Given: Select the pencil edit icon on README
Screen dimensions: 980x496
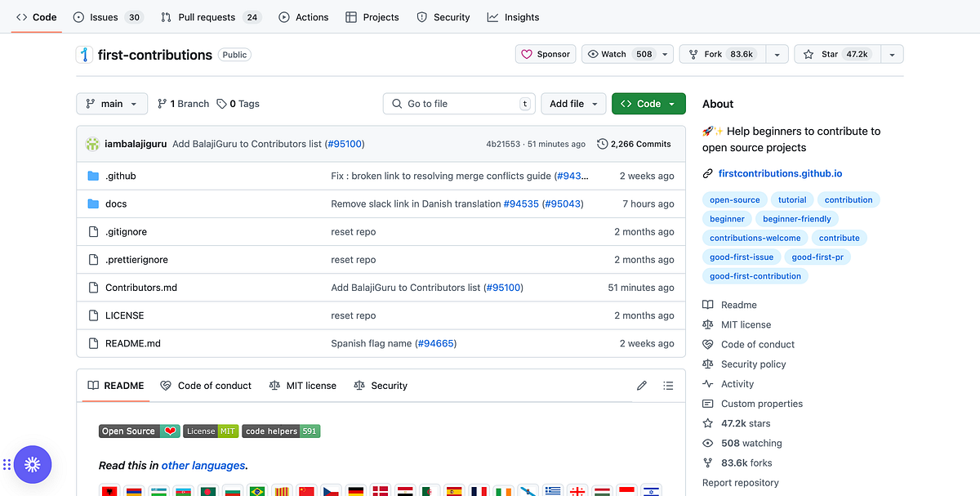Looking at the screenshot, I should [642, 385].
